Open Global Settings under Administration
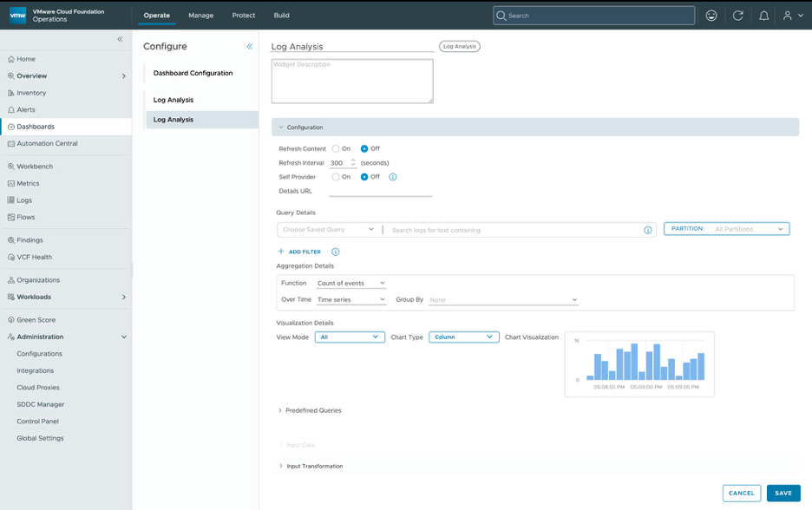Screen dimensions: 812x510 (x=41, y=439)
